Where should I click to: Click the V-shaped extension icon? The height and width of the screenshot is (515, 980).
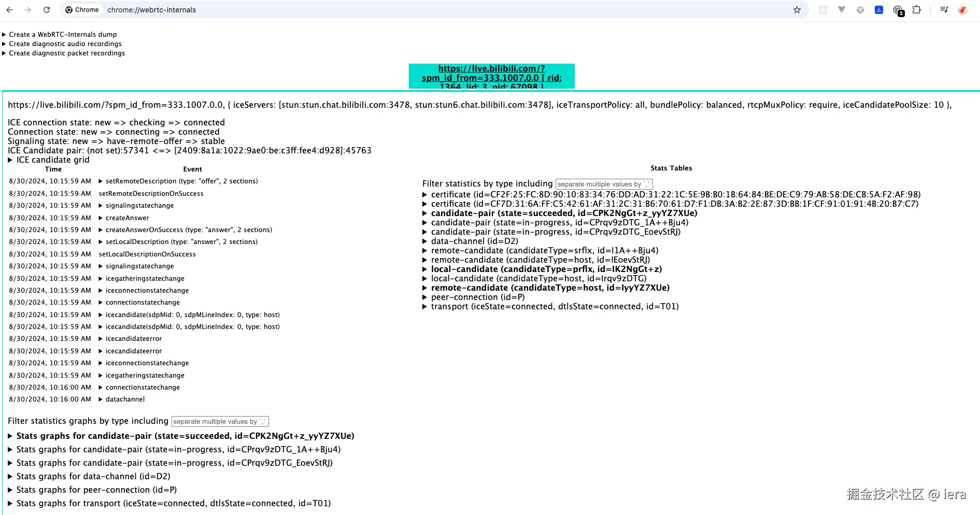coord(842,10)
